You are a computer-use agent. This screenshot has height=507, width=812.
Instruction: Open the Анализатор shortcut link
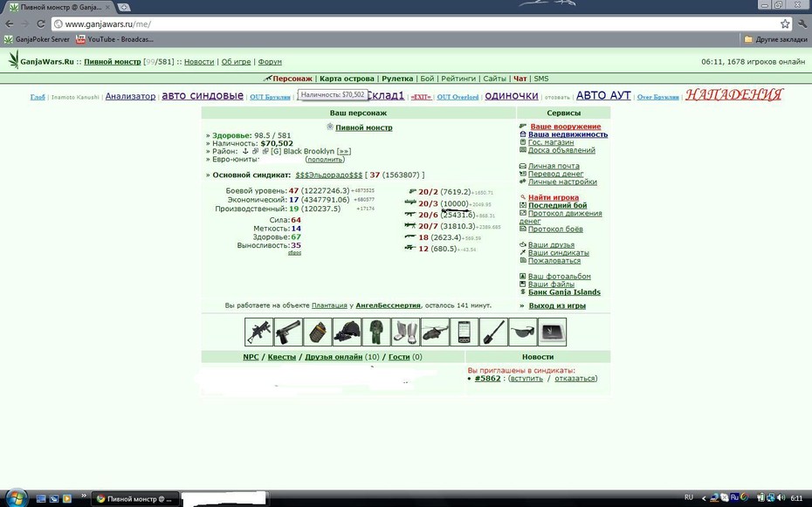click(130, 96)
